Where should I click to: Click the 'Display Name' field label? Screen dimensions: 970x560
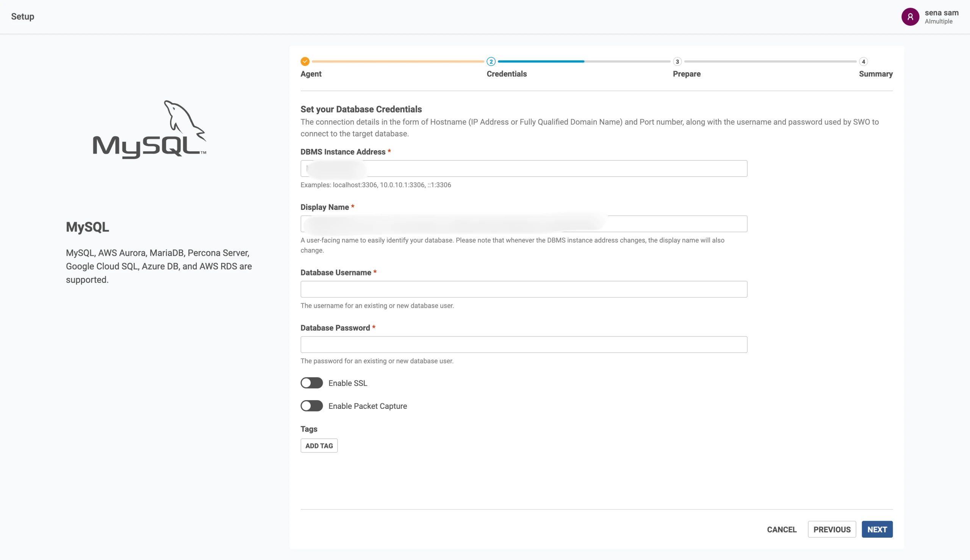pos(325,207)
